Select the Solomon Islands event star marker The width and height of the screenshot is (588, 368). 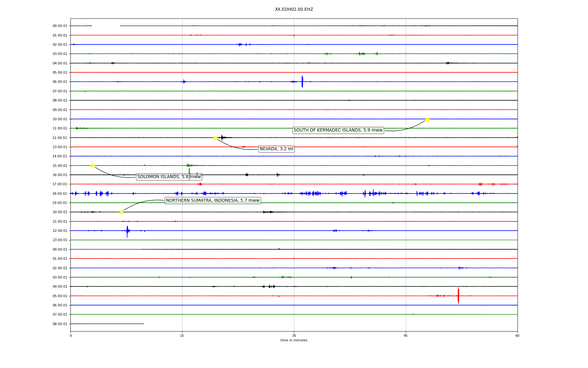pyautogui.click(x=93, y=166)
